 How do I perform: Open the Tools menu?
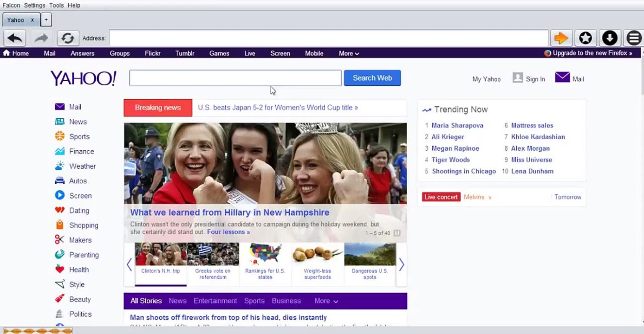(x=57, y=5)
